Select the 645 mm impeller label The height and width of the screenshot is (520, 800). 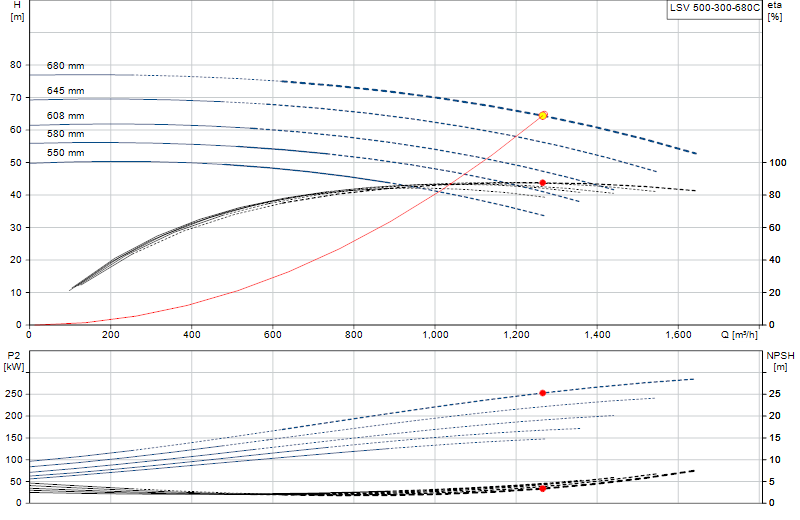click(x=65, y=91)
